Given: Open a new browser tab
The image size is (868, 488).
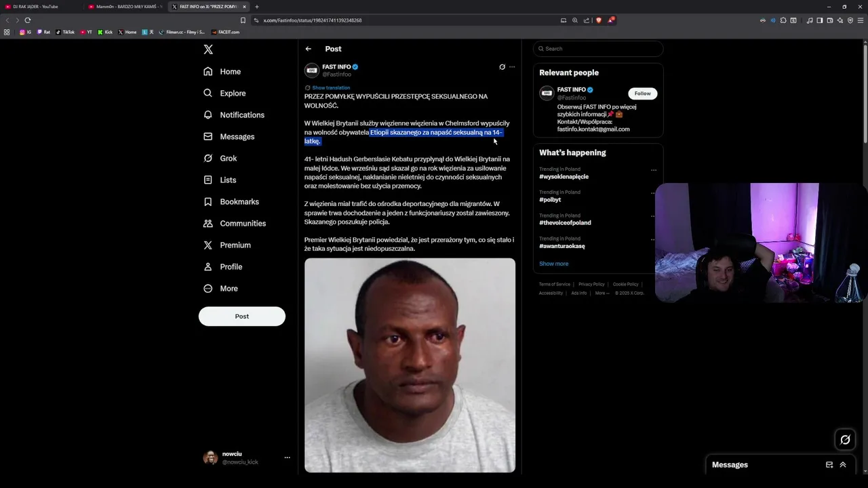Looking at the screenshot, I should coord(257,7).
